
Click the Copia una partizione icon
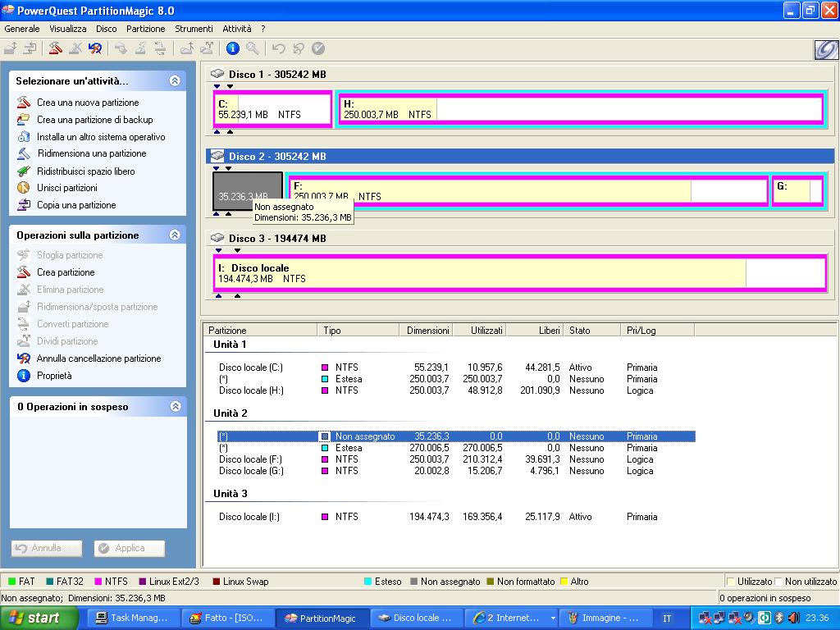coord(24,204)
